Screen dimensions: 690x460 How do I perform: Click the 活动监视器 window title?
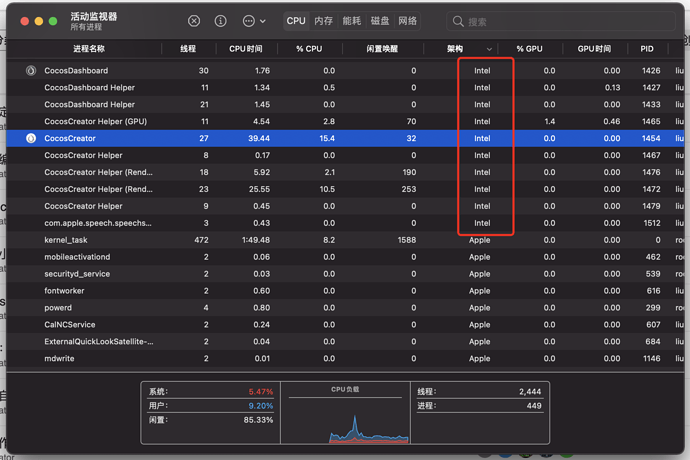(94, 17)
